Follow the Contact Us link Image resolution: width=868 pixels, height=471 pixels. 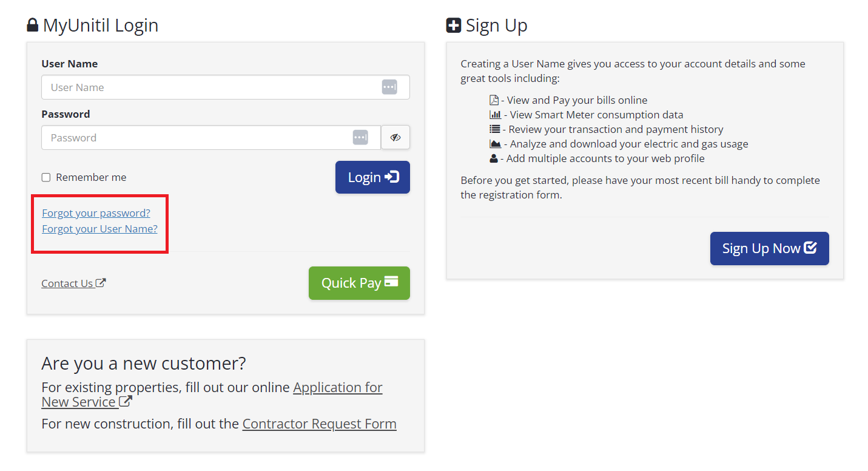coord(67,283)
